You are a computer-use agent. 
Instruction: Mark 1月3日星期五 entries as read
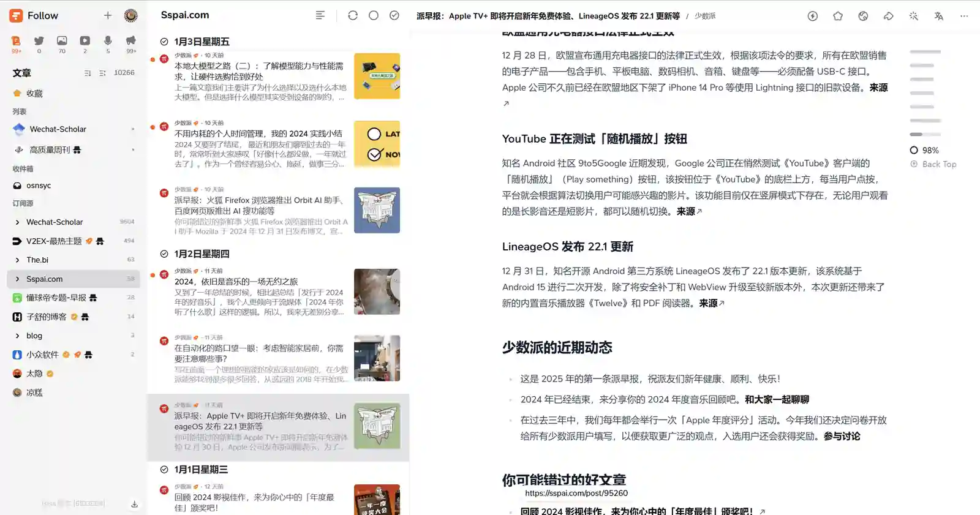tap(164, 42)
